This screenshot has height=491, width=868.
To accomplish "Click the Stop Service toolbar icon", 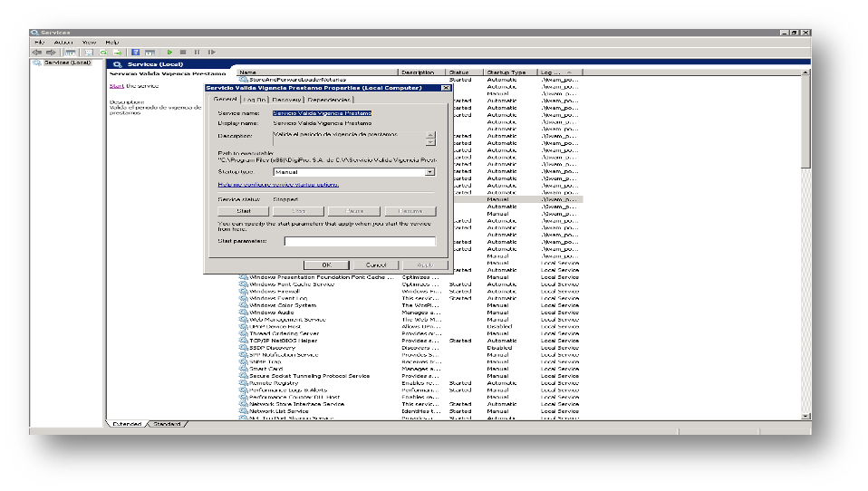I will pyautogui.click(x=183, y=53).
